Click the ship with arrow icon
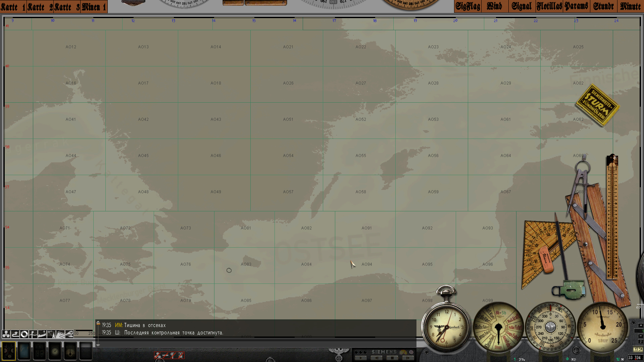 42,334
